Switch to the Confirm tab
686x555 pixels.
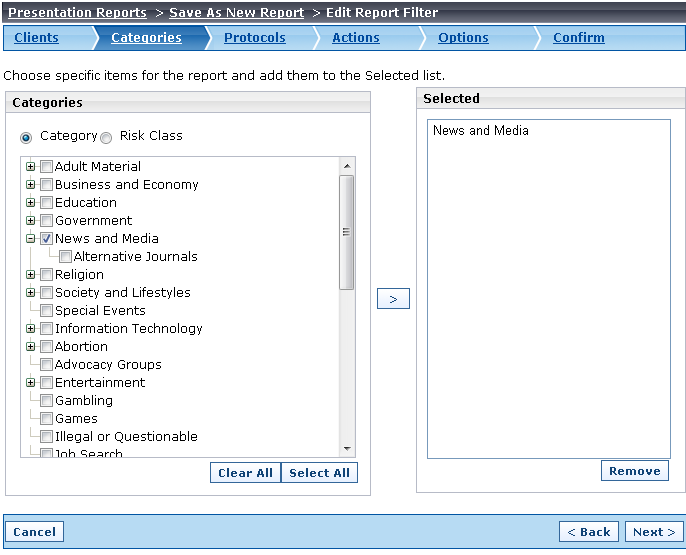point(578,38)
